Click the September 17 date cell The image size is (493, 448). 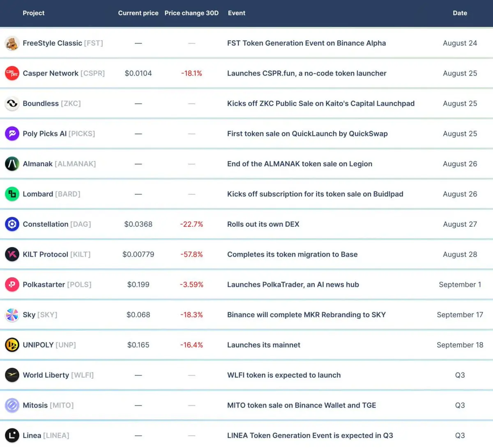click(x=460, y=315)
